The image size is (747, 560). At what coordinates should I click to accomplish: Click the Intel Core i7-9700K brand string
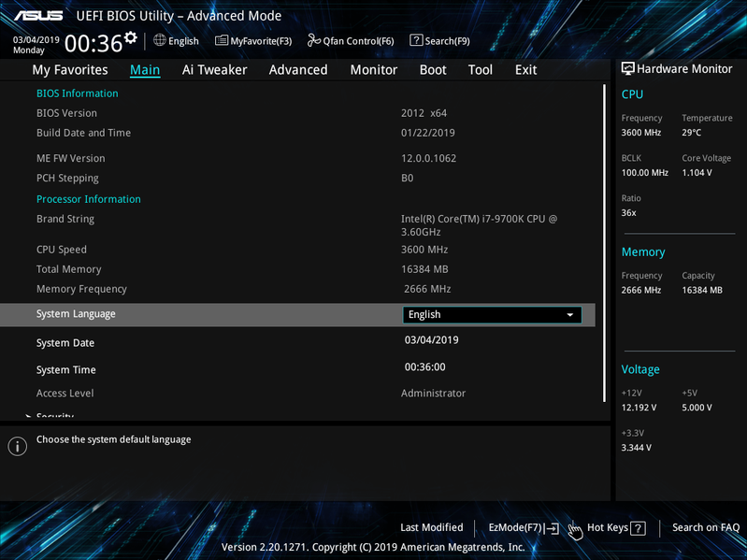(479, 225)
